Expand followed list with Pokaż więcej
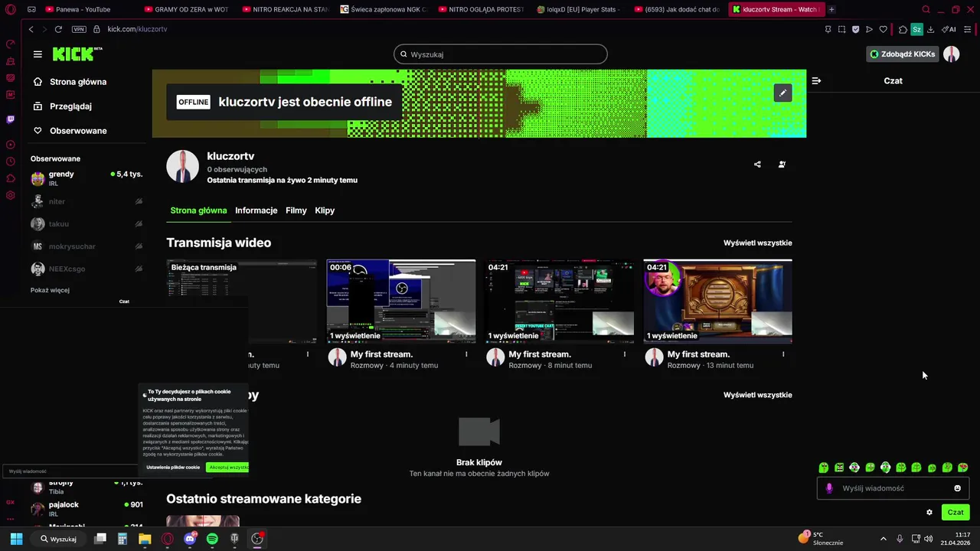Image resolution: width=980 pixels, height=551 pixels. tap(50, 290)
